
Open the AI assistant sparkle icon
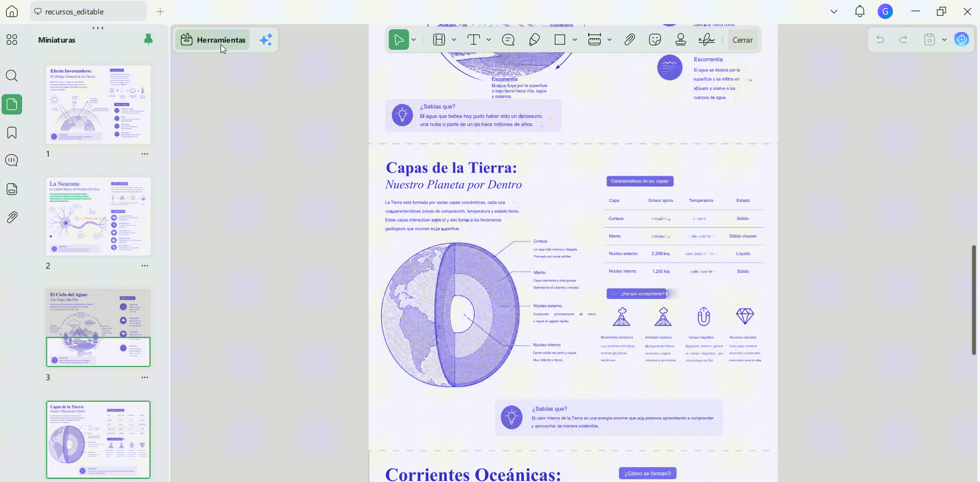(266, 40)
